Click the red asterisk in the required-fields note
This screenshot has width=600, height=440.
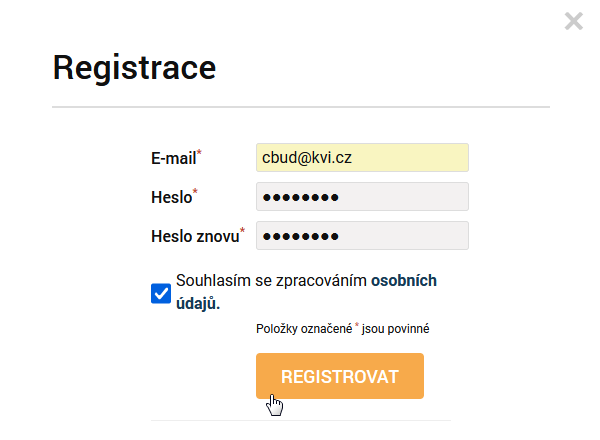[357, 325]
